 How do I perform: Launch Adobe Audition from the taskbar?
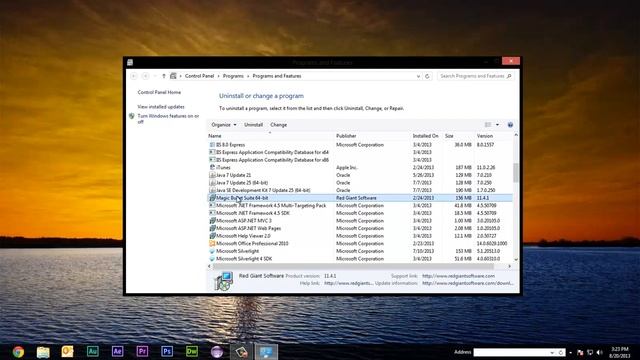pyautogui.click(x=93, y=351)
